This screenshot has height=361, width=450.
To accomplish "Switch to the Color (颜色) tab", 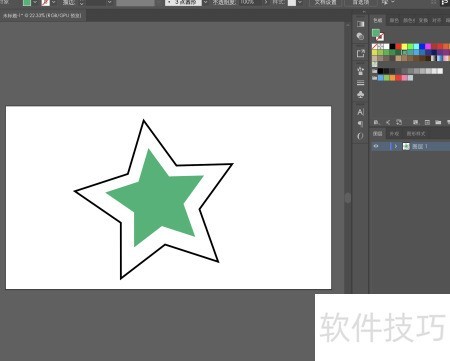I will [394, 21].
